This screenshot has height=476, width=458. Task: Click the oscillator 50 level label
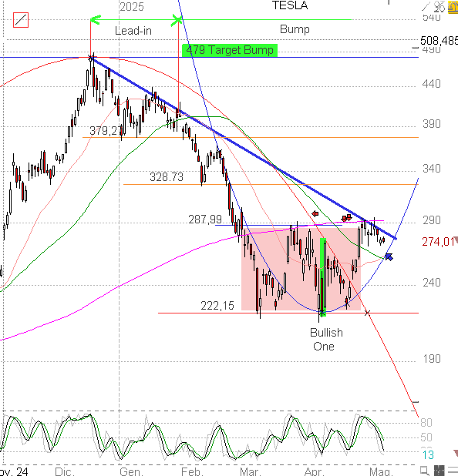(426, 437)
